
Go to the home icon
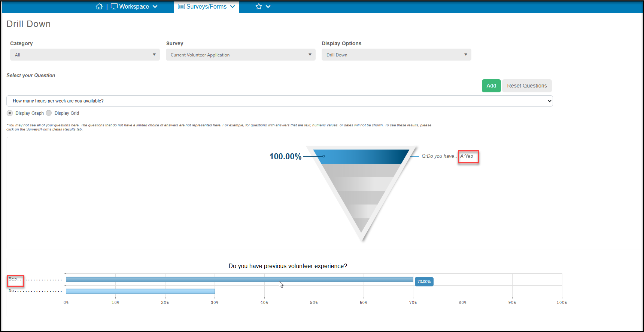pos(99,6)
